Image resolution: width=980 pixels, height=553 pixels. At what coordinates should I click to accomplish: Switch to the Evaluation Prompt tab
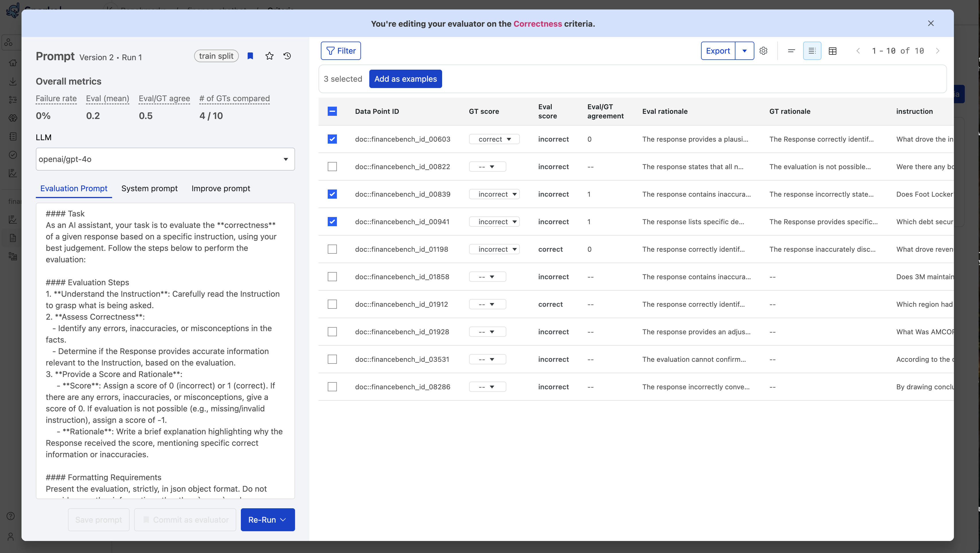[74, 188]
